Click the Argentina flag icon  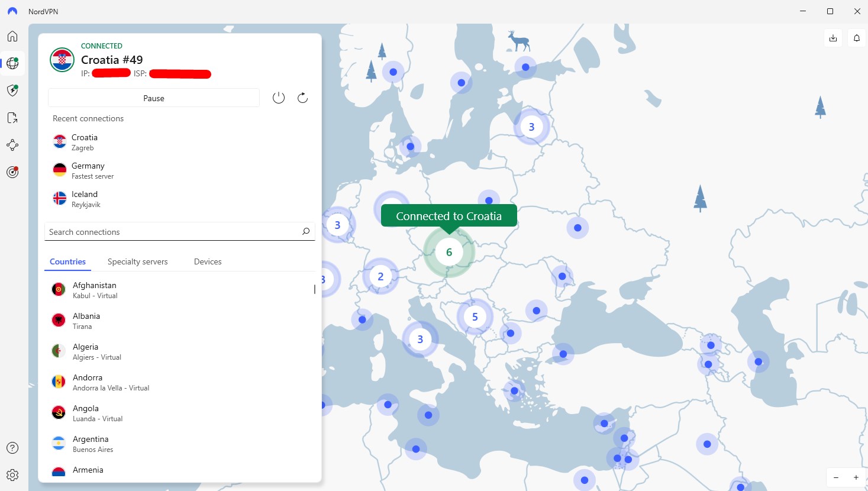pyautogui.click(x=59, y=444)
